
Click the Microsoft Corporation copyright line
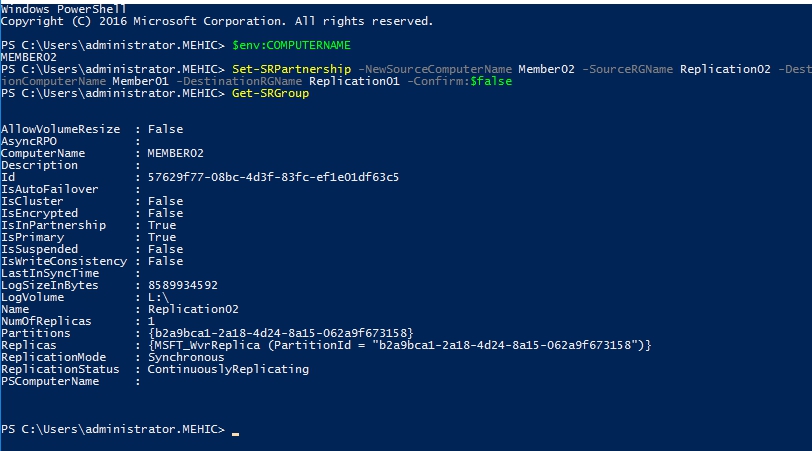217,21
